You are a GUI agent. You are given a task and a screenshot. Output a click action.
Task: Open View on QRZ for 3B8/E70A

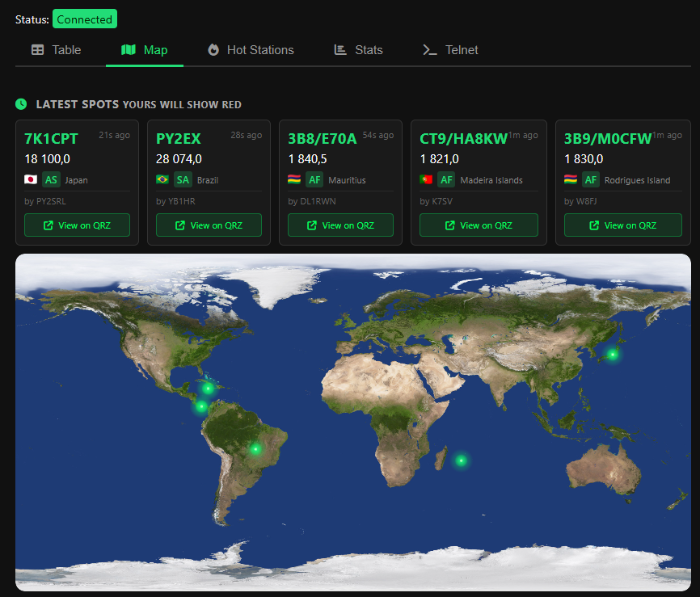(x=340, y=225)
